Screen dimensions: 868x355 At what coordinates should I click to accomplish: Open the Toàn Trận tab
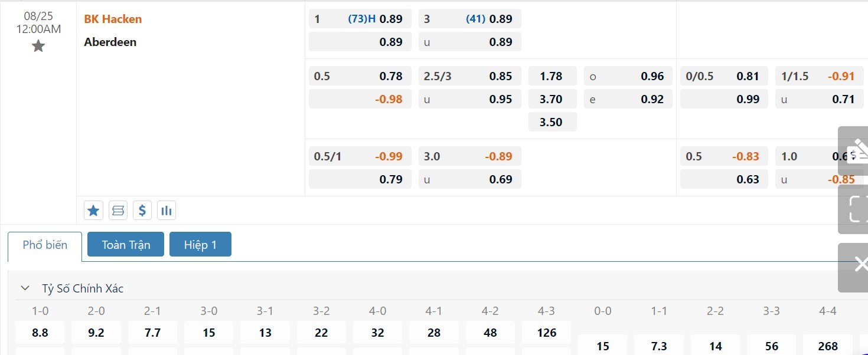tap(126, 245)
